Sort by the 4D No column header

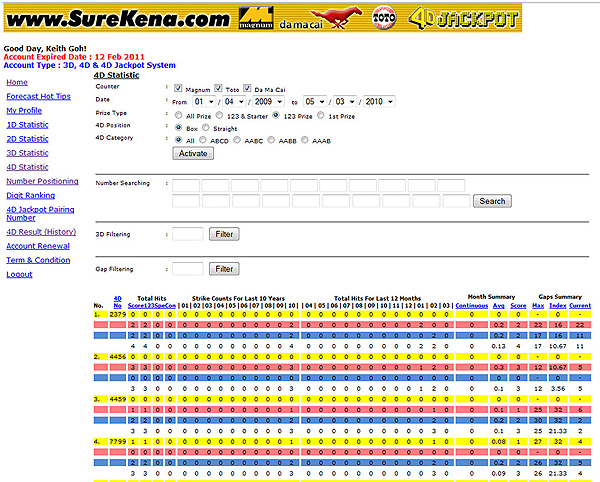[x=117, y=302]
